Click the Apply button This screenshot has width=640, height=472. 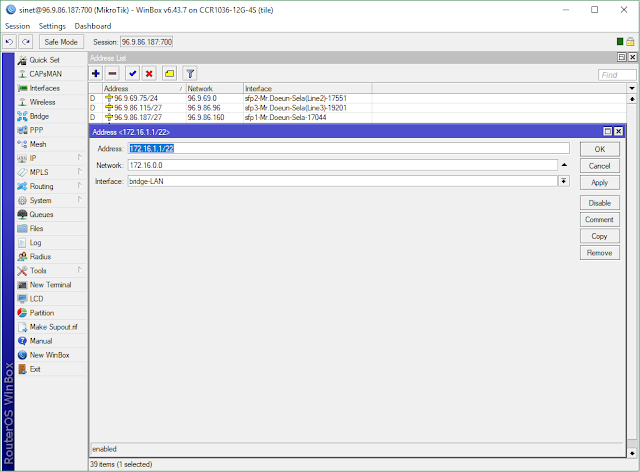tap(600, 183)
